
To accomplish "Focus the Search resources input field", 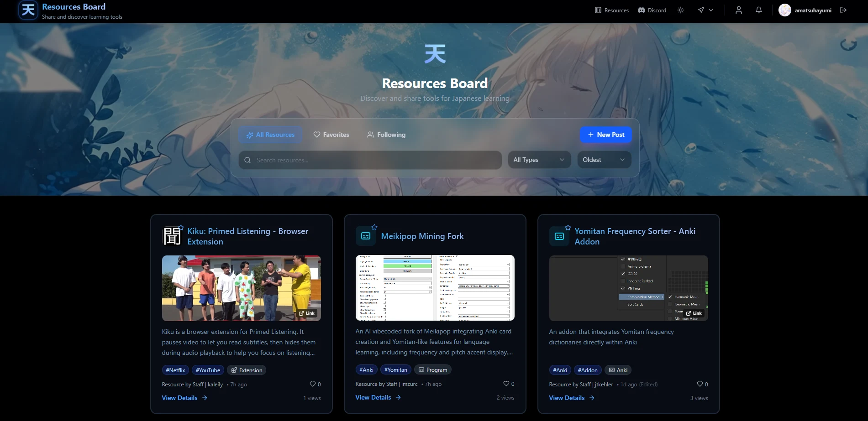I will point(370,160).
